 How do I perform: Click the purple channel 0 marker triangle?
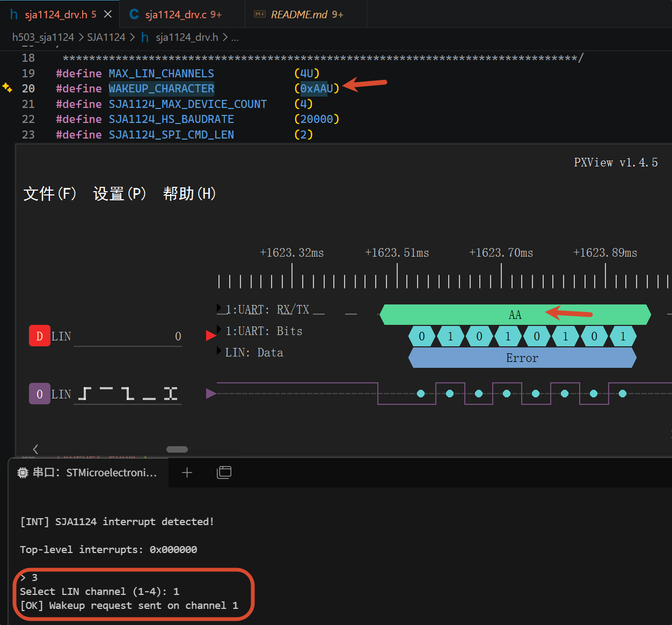pyautogui.click(x=211, y=394)
